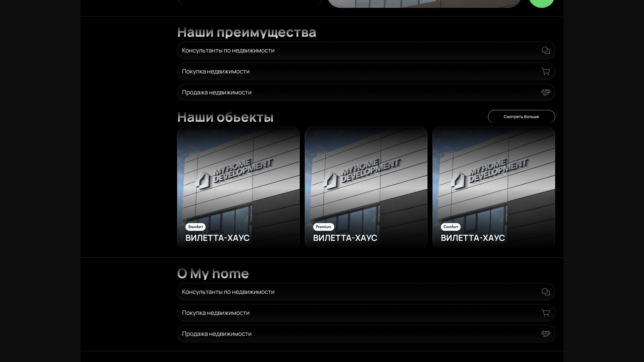Select the Standart tag badge
This screenshot has height=362, width=644.
coord(195,227)
